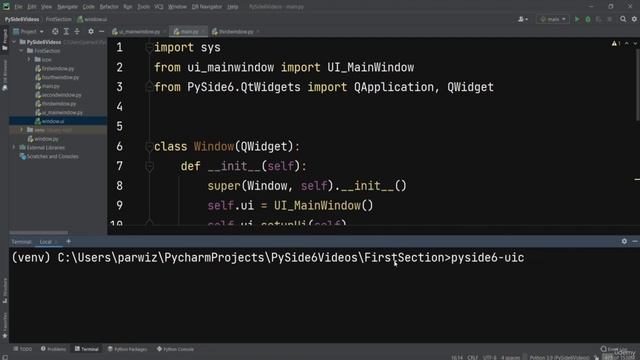
Task: Hide the Project panel with minus icon
Action: [102, 31]
